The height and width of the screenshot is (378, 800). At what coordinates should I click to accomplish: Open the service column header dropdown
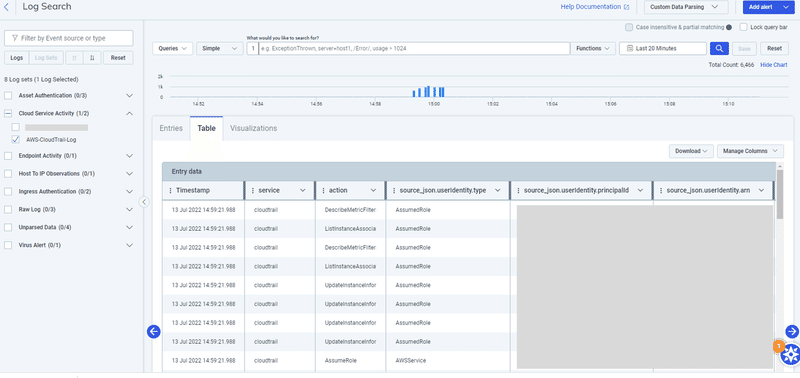303,190
